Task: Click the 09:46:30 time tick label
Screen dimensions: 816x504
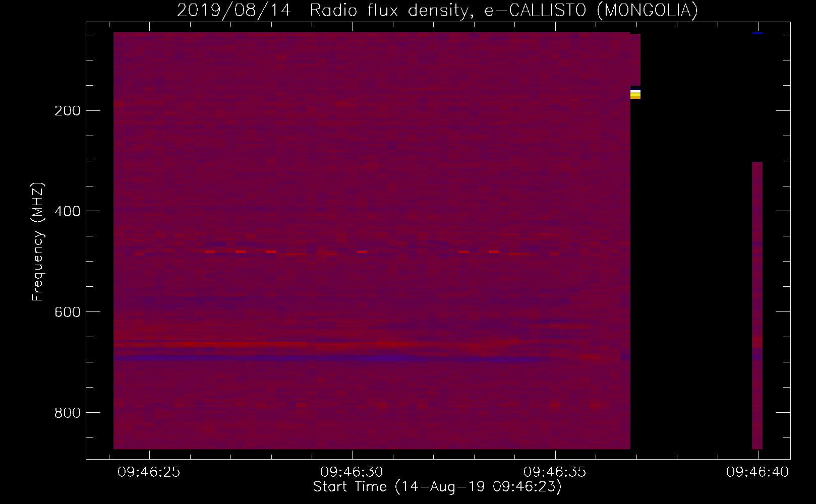Action: click(x=352, y=472)
